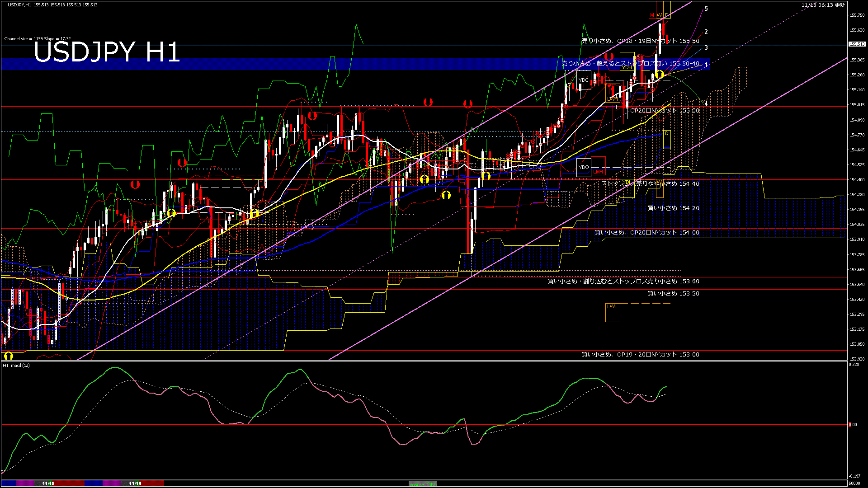The height and width of the screenshot is (488, 868).
Task: Toggle the macd ON button
Action: pos(423,484)
